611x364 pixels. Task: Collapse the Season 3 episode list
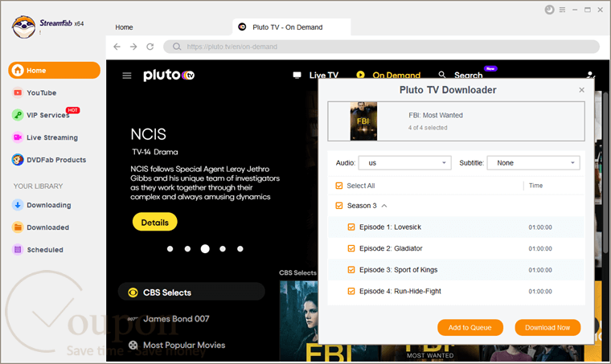click(x=384, y=206)
